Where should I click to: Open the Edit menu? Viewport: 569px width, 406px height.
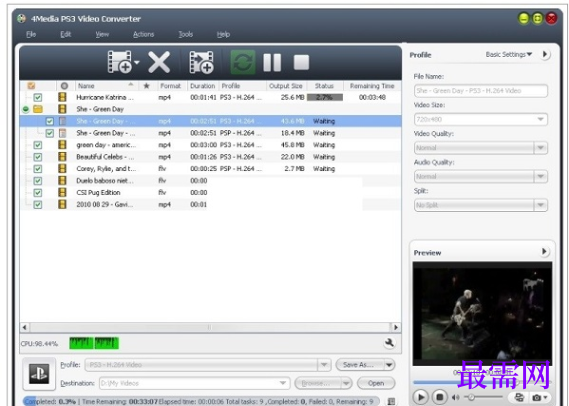point(65,34)
